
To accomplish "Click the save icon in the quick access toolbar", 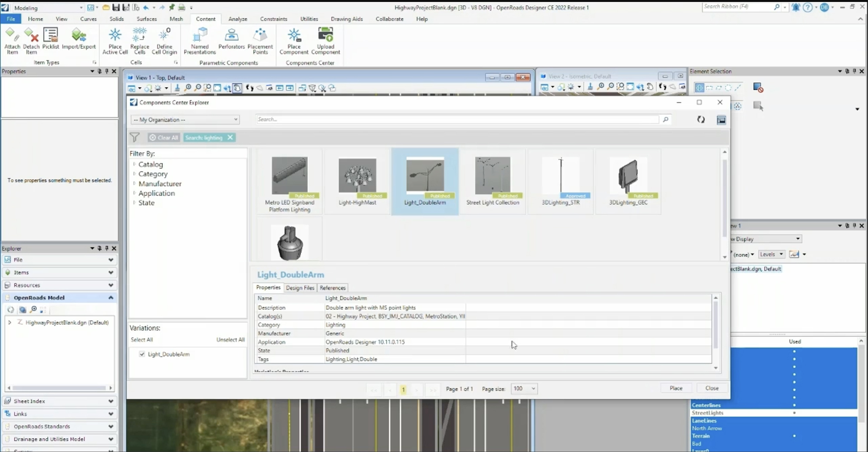I will pyautogui.click(x=116, y=7).
